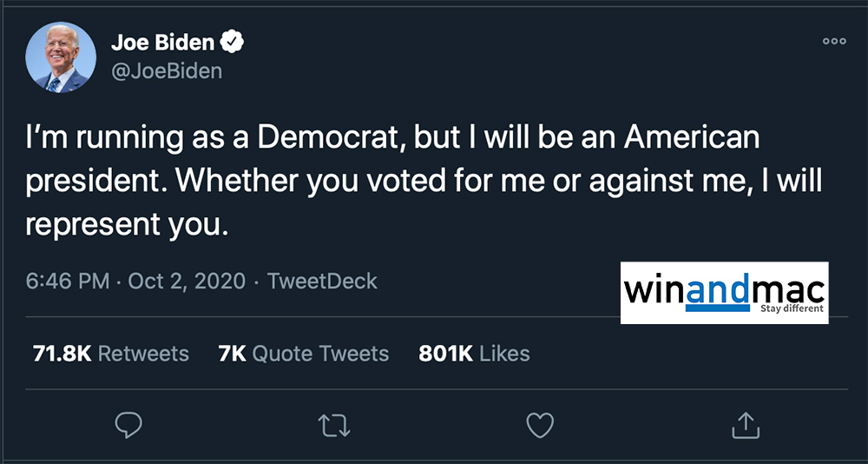Viewport: 868px width, 464px height.
Task: Click the Oct 2, 2020 date
Action: (188, 282)
